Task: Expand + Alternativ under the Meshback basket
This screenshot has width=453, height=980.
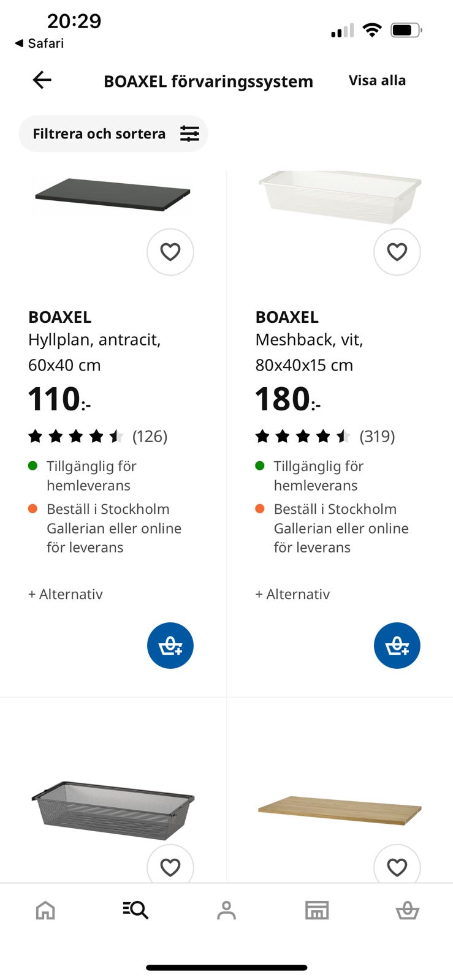Action: click(292, 594)
